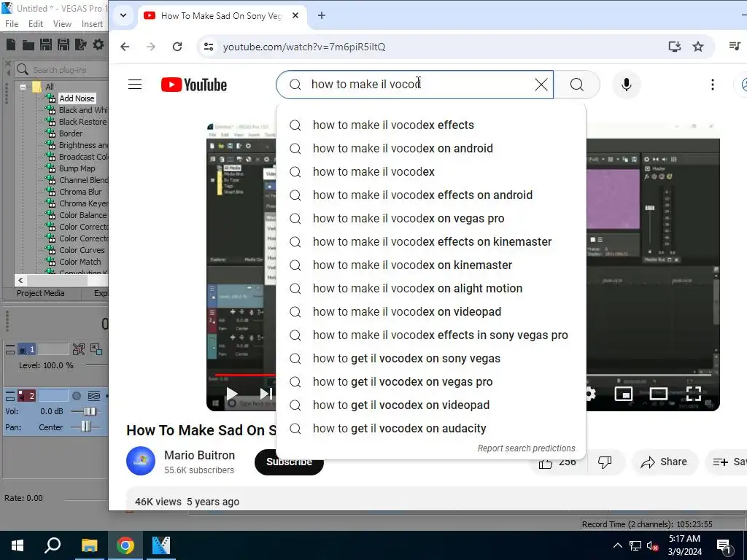The width and height of the screenshot is (747, 560).
Task: Go back in Chrome
Action: pos(125,47)
